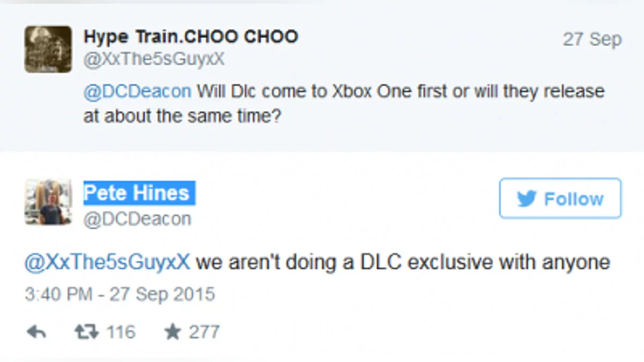Image resolution: width=644 pixels, height=362 pixels.
Task: Click the Twitter bird icon in Follow button
Action: coord(527,199)
